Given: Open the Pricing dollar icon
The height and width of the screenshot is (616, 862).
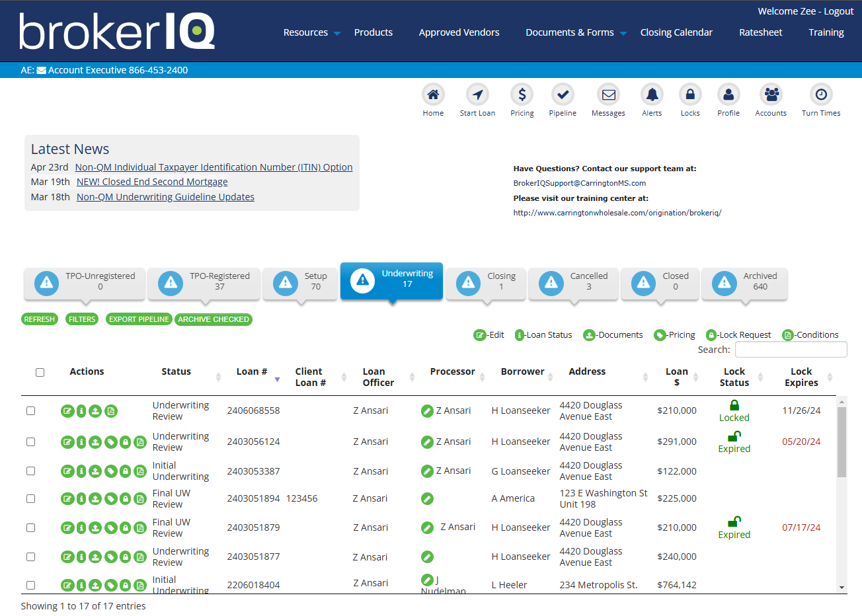Looking at the screenshot, I should tap(522, 95).
